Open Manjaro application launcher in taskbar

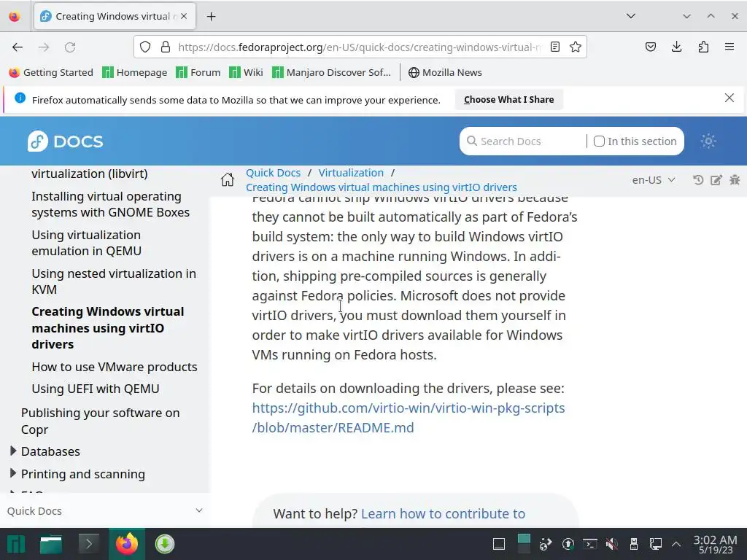click(16, 544)
